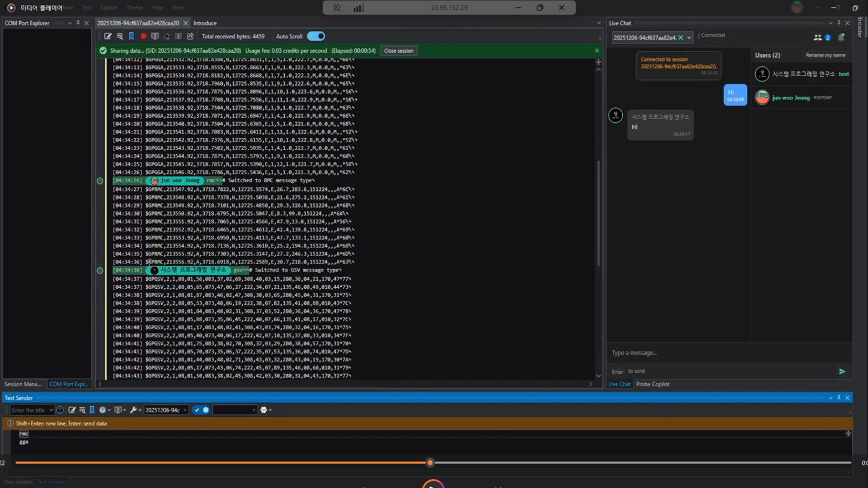Viewport: 868px width, 488px height.
Task: Open the COM Port Explorer panel options chevron
Action: pos(69,23)
